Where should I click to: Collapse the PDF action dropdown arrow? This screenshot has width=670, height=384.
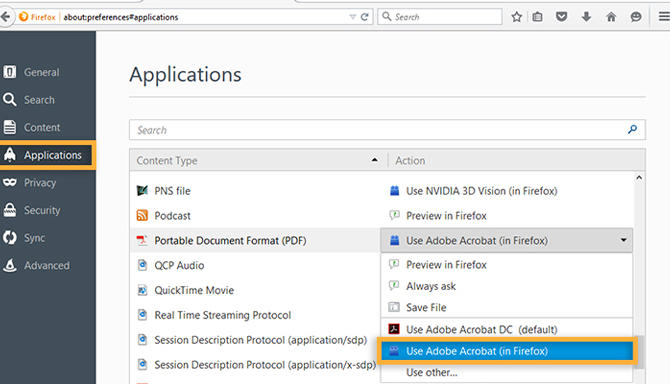(623, 240)
